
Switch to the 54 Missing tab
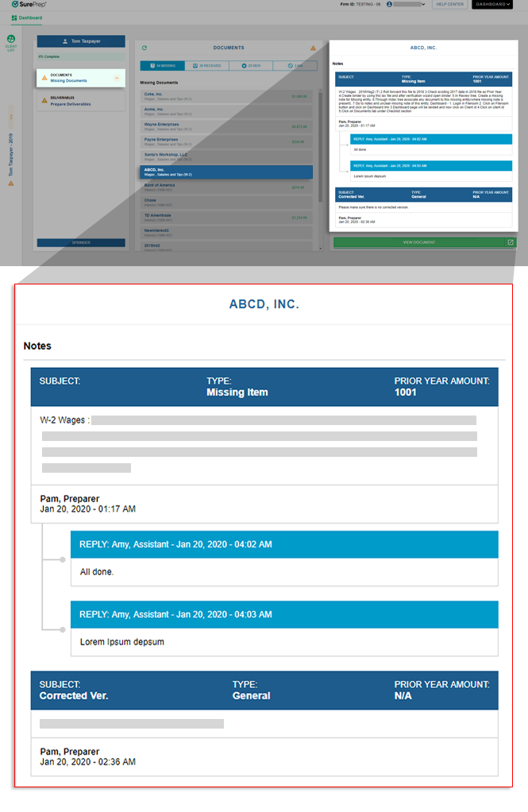(163, 66)
